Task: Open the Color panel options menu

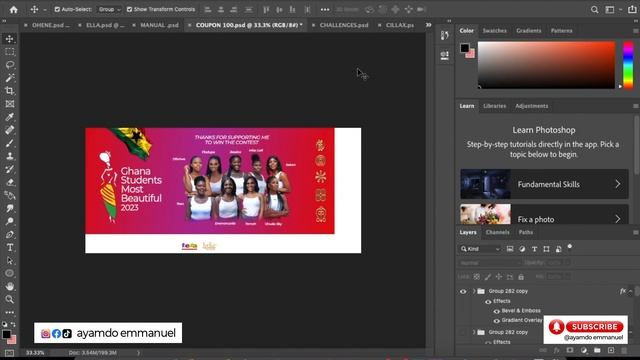Action: 636,31
